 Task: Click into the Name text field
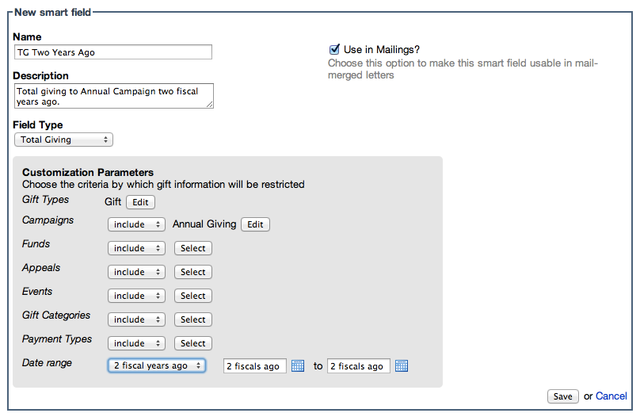(113, 52)
